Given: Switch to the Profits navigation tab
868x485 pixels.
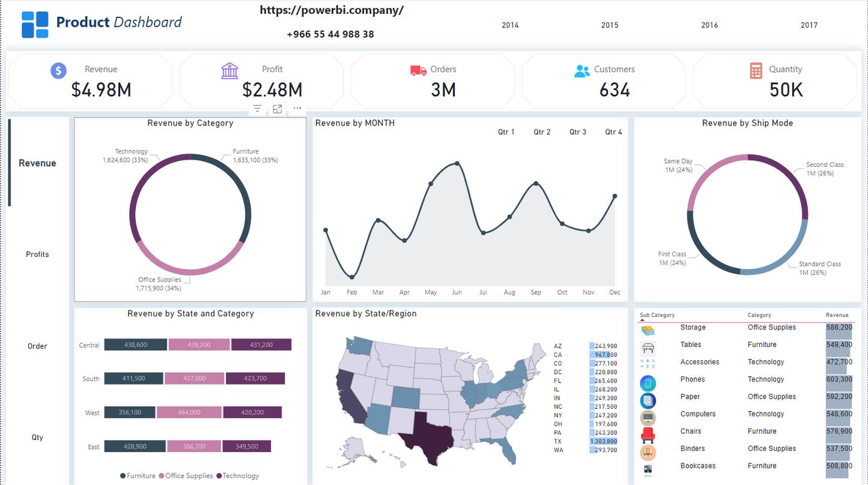Looking at the screenshot, I should click(x=37, y=255).
